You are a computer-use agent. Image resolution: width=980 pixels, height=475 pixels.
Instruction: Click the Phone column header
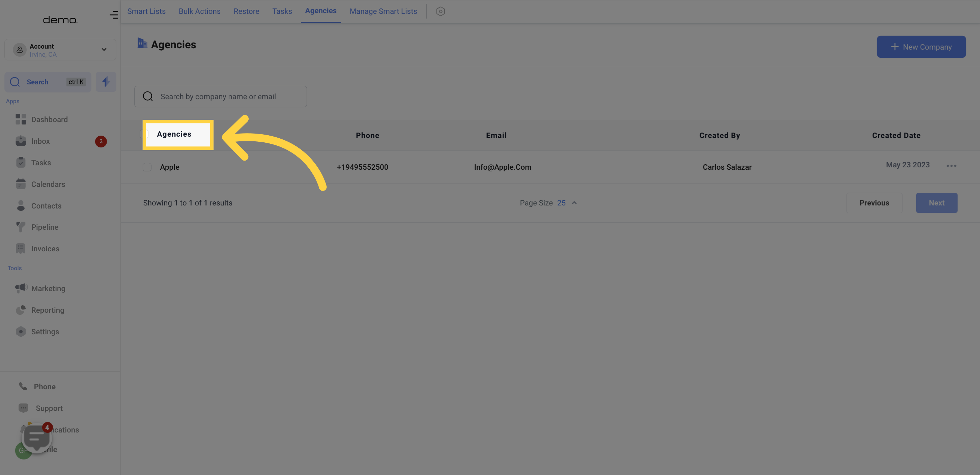point(367,135)
